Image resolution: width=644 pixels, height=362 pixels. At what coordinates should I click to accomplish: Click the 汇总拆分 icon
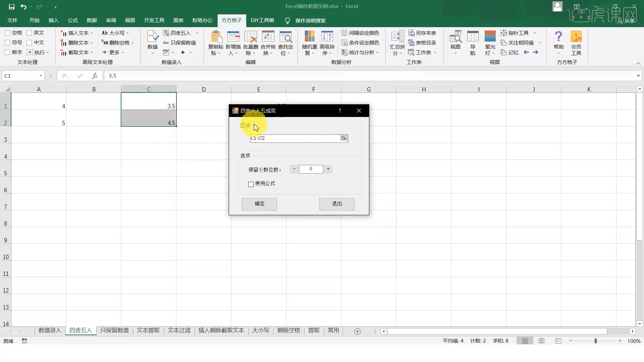coord(397,37)
